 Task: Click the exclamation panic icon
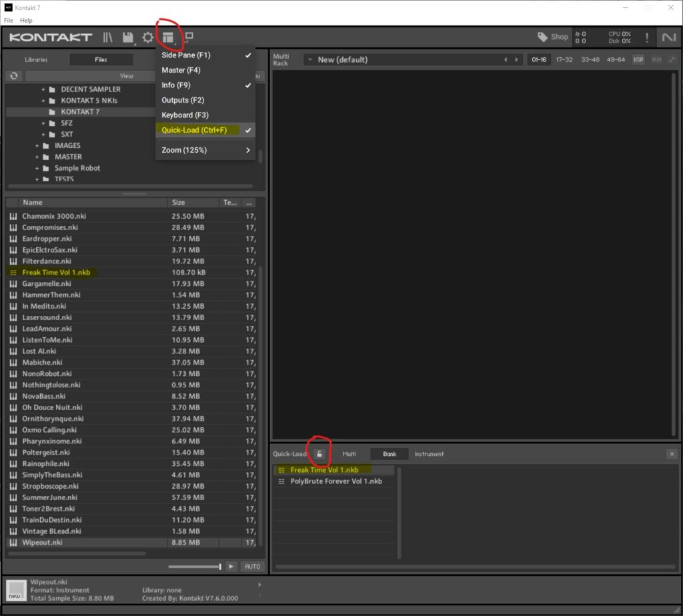[x=646, y=37]
